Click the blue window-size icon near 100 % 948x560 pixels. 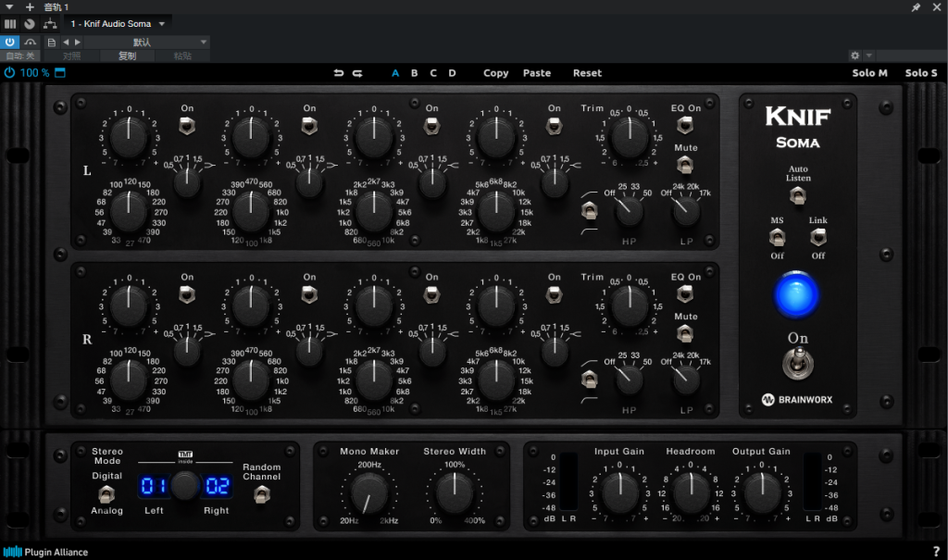[60, 72]
